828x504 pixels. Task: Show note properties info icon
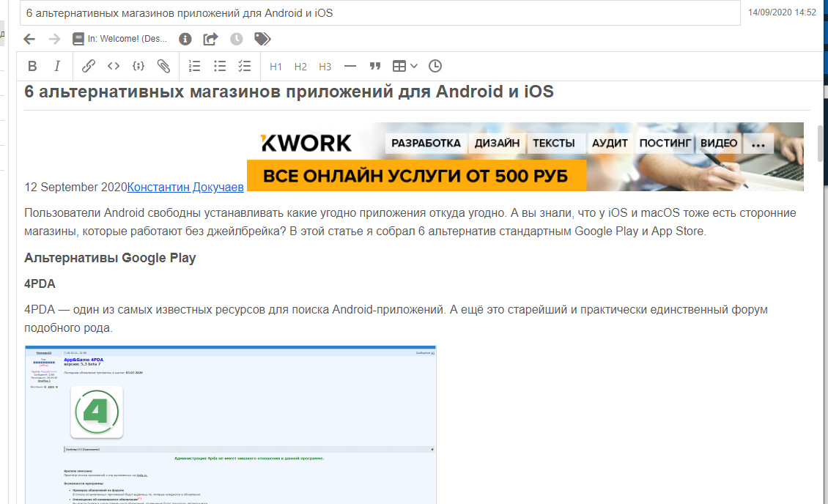[185, 39]
